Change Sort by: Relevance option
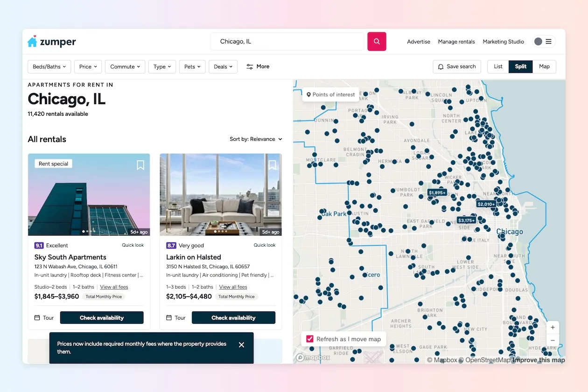The height and width of the screenshot is (392, 588). click(x=256, y=139)
